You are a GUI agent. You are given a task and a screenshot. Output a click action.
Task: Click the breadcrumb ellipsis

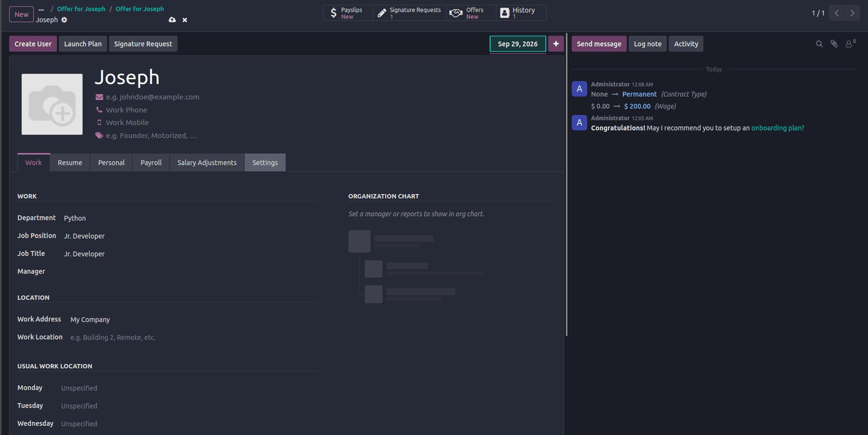coord(41,9)
